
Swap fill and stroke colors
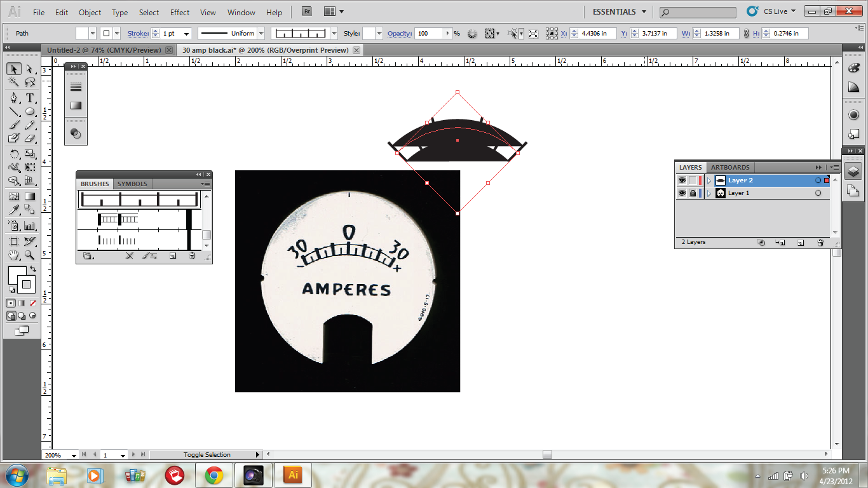32,269
